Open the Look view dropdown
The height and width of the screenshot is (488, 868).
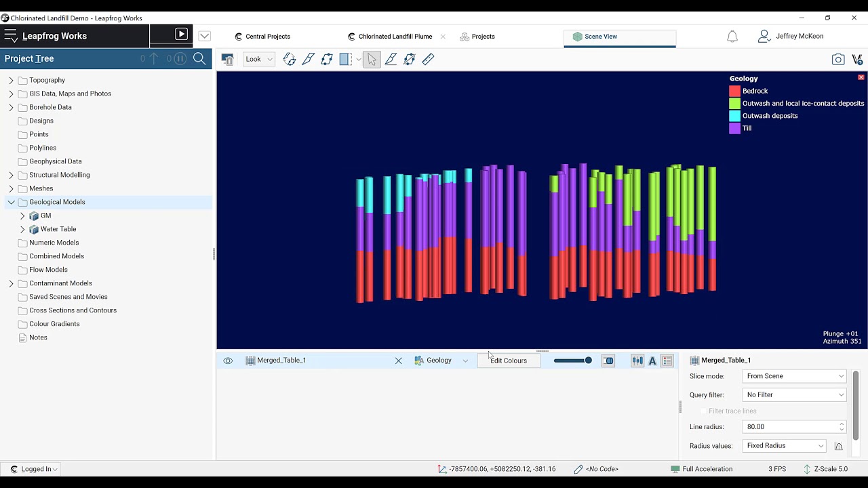[x=259, y=59]
